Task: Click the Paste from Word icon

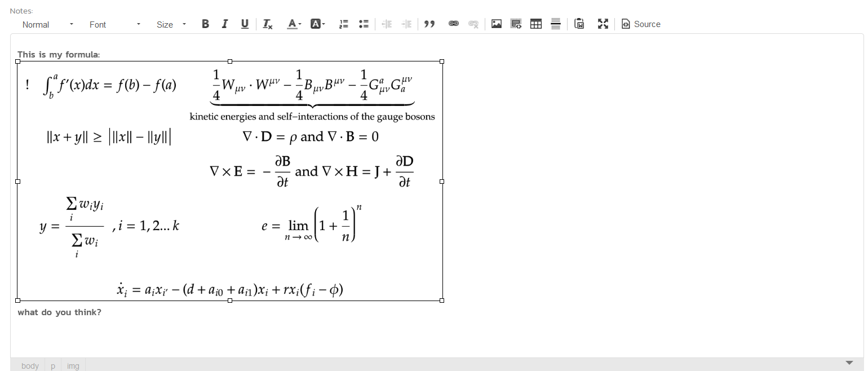Action: click(x=579, y=24)
